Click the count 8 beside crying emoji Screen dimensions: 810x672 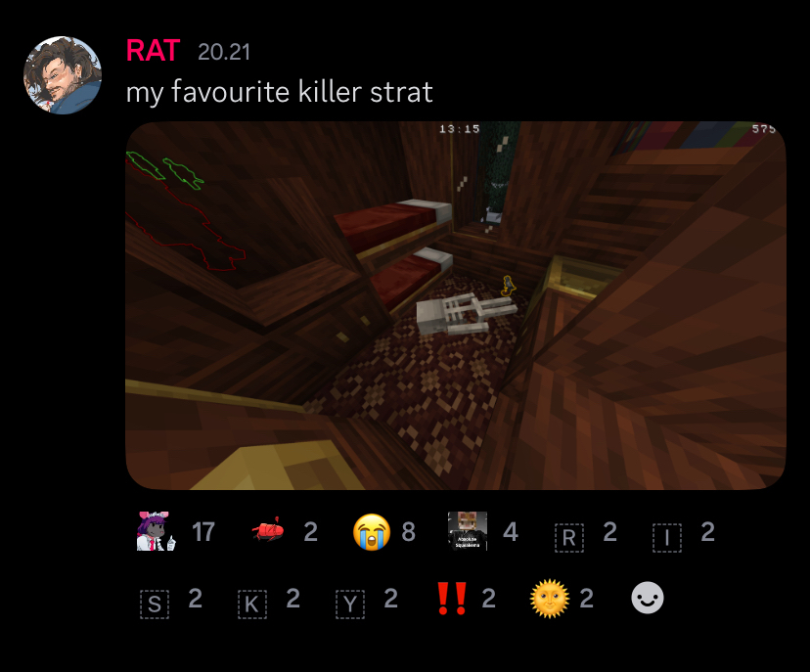coord(408,532)
